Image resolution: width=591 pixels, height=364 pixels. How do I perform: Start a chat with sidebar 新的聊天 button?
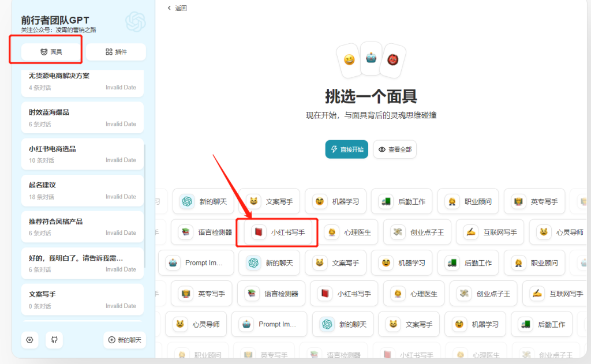(x=125, y=340)
